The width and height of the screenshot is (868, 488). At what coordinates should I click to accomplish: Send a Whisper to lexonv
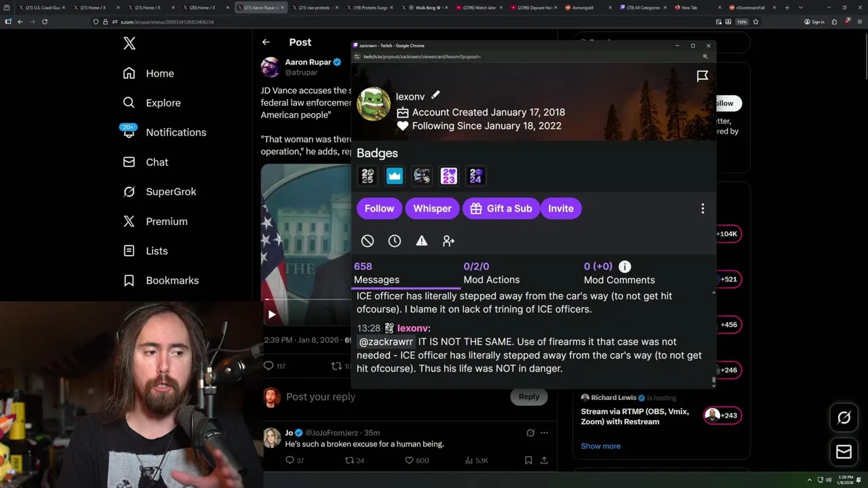click(x=432, y=209)
